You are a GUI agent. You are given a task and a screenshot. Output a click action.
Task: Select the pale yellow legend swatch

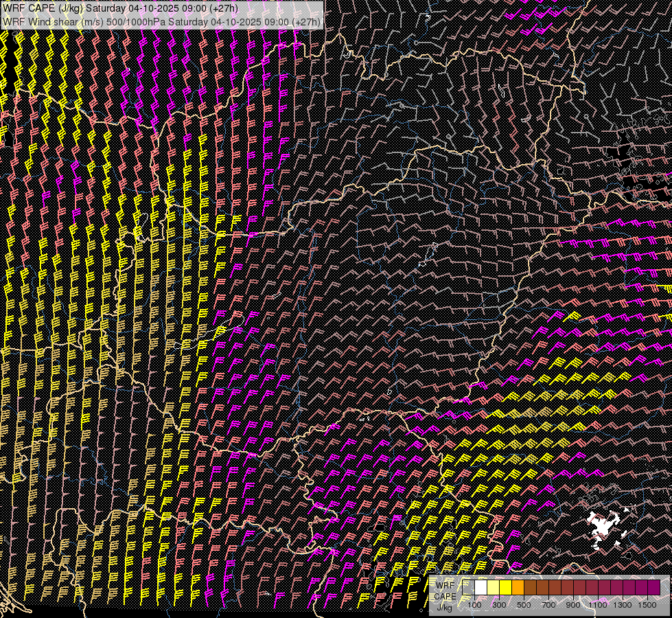coord(493,587)
